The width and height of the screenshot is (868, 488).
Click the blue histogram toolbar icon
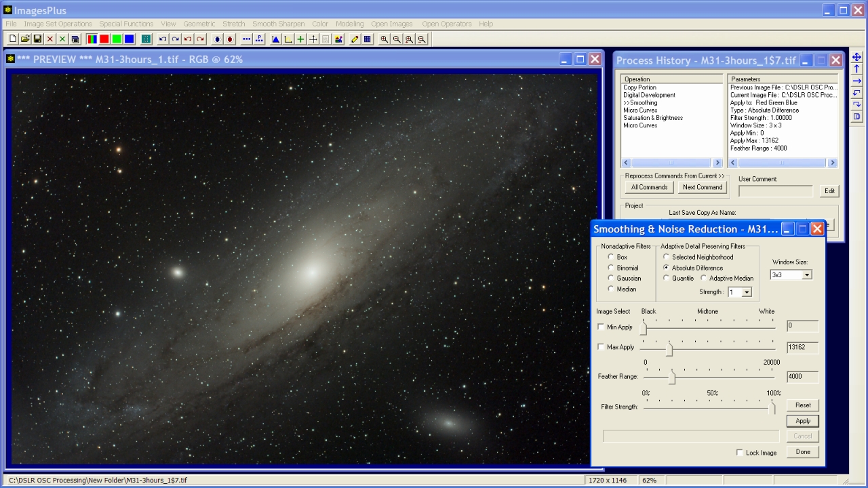(x=275, y=39)
